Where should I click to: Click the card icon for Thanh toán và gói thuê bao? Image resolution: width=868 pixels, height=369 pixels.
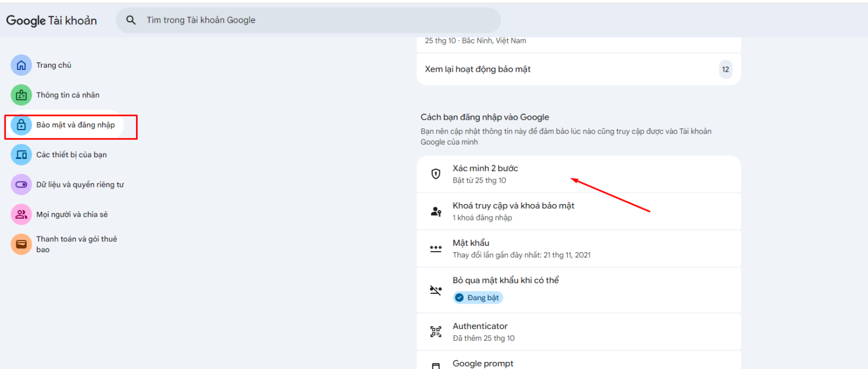pos(21,244)
